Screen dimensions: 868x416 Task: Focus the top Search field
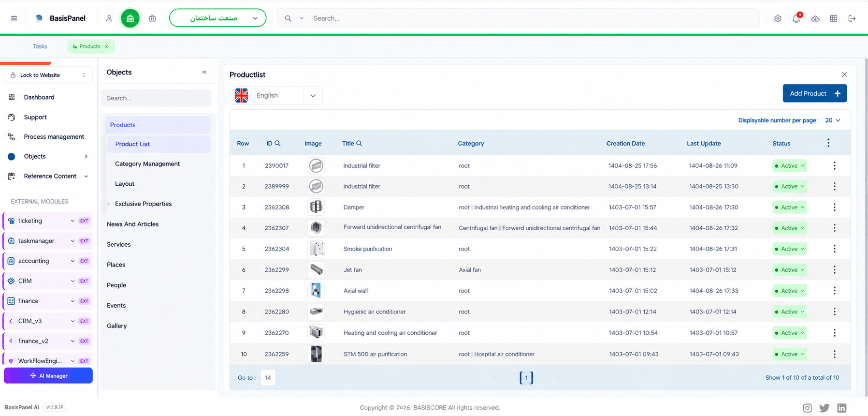(x=534, y=18)
